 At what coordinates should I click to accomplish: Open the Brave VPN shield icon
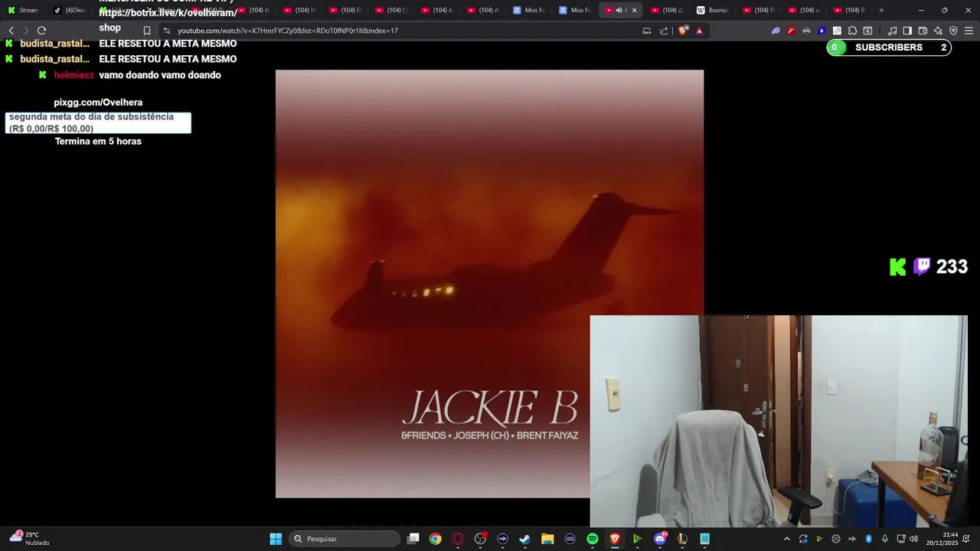point(953,31)
